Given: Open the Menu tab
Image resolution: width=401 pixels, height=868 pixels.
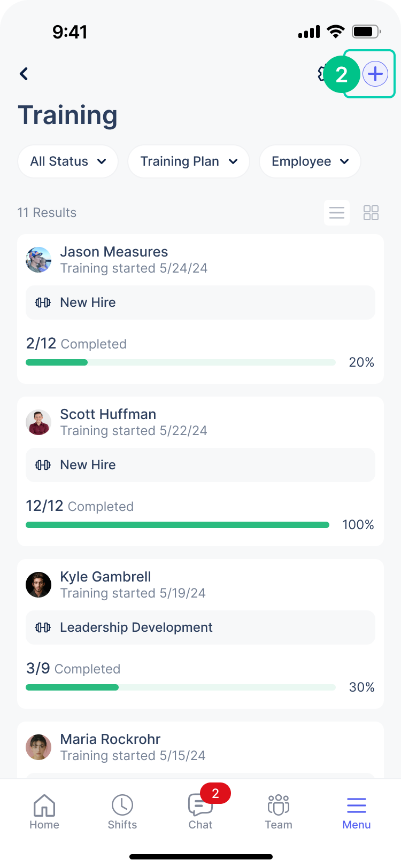Looking at the screenshot, I should point(357,811).
